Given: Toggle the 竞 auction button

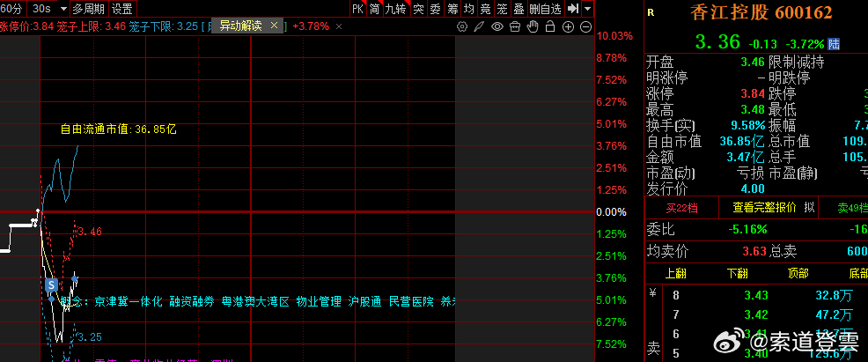Looking at the screenshot, I should [485, 9].
